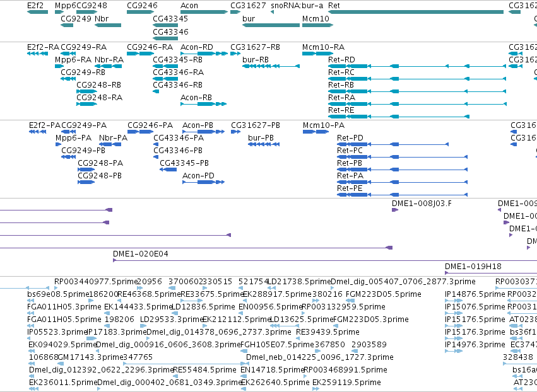Click the IP14876.5prime EST label
This screenshot has width=537, height=392.
[475, 294]
